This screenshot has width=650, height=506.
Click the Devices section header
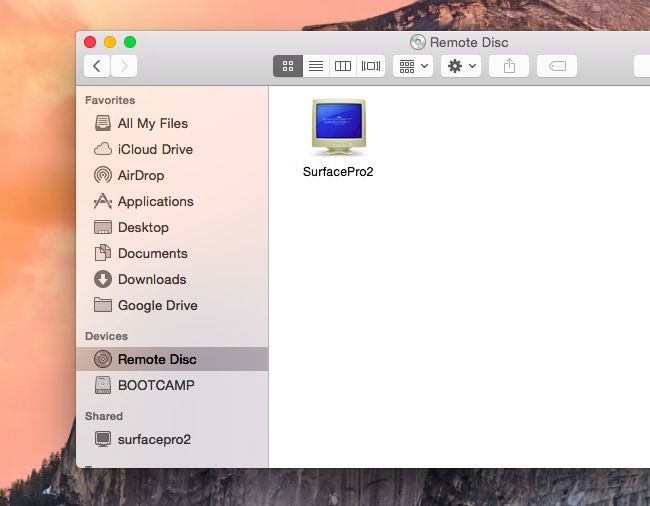tap(106, 336)
